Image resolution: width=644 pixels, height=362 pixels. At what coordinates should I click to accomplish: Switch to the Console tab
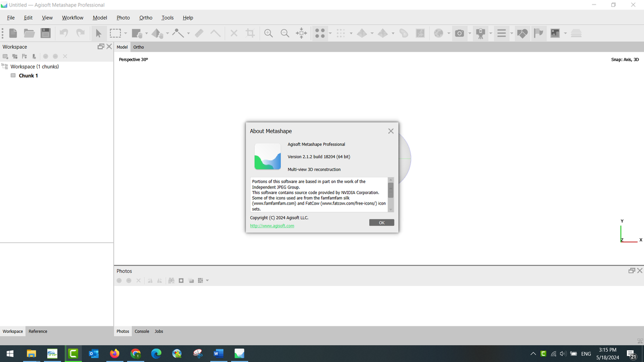click(142, 331)
